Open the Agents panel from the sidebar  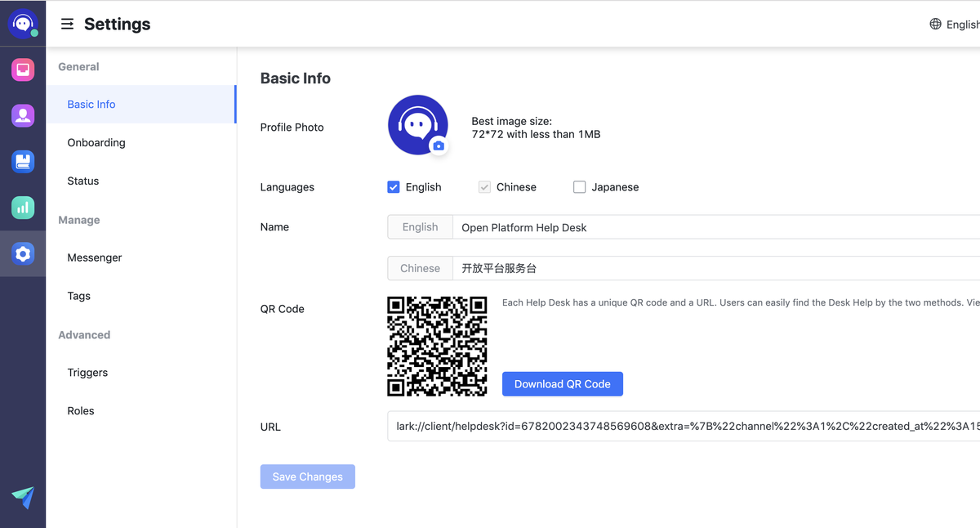click(22, 115)
